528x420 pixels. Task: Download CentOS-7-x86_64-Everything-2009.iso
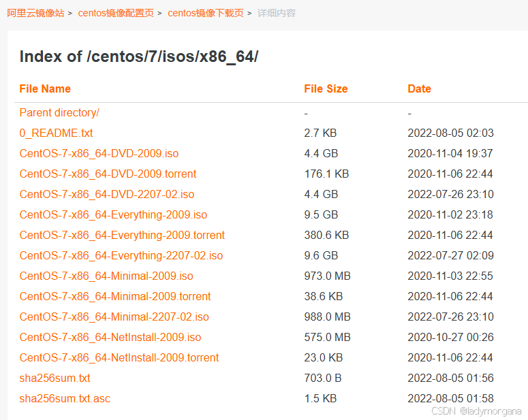click(x=113, y=214)
